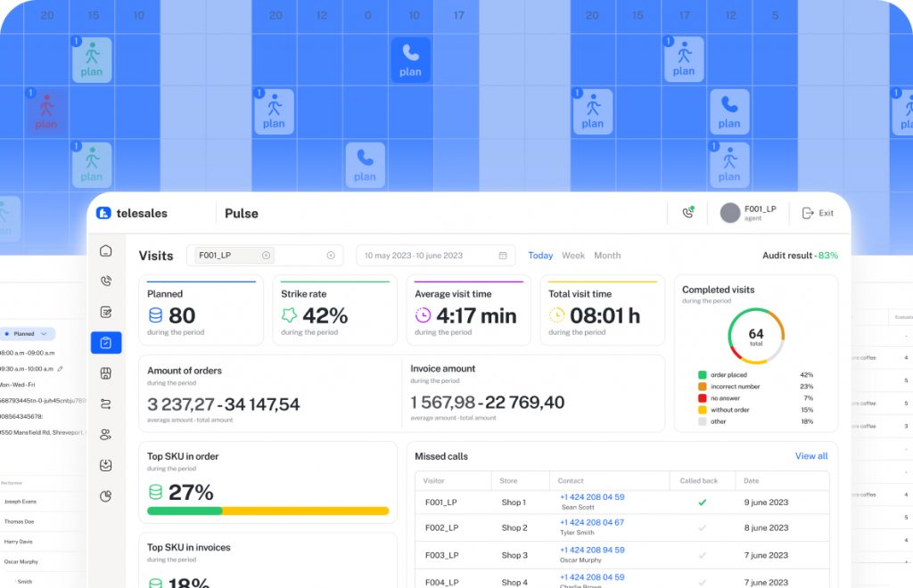Click the Exit button

click(x=818, y=213)
